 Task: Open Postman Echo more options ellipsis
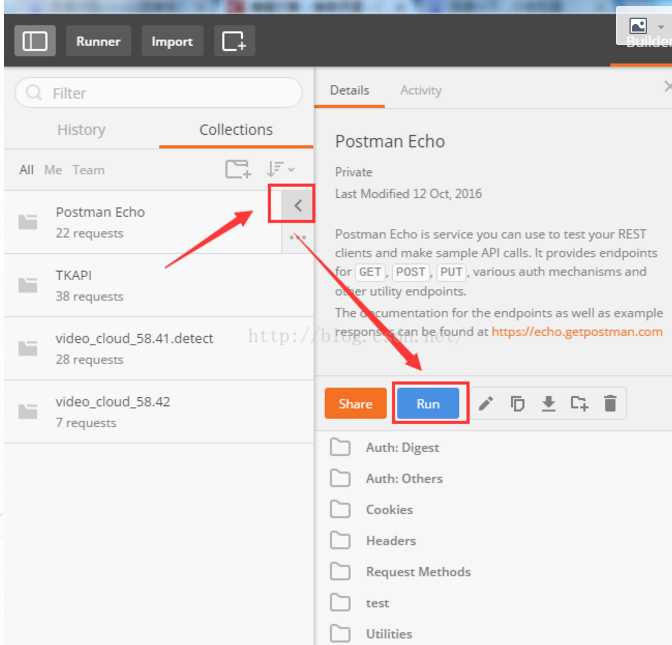pos(298,237)
